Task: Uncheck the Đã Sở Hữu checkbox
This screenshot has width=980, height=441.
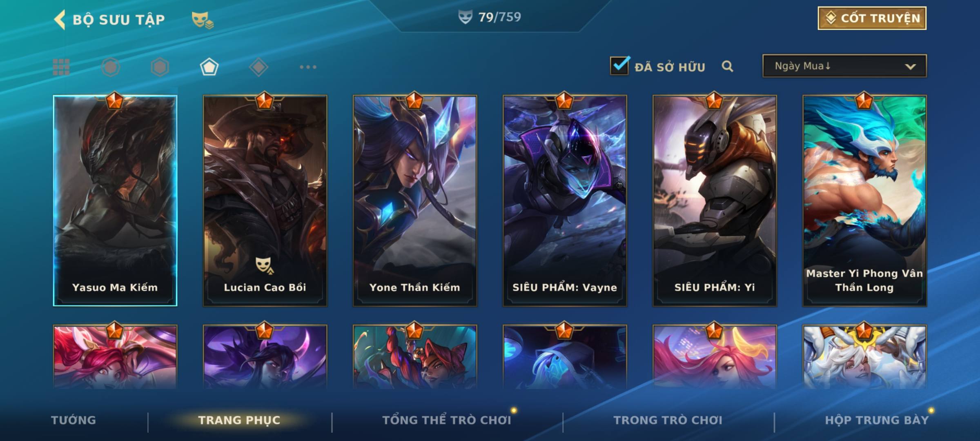Action: click(619, 66)
